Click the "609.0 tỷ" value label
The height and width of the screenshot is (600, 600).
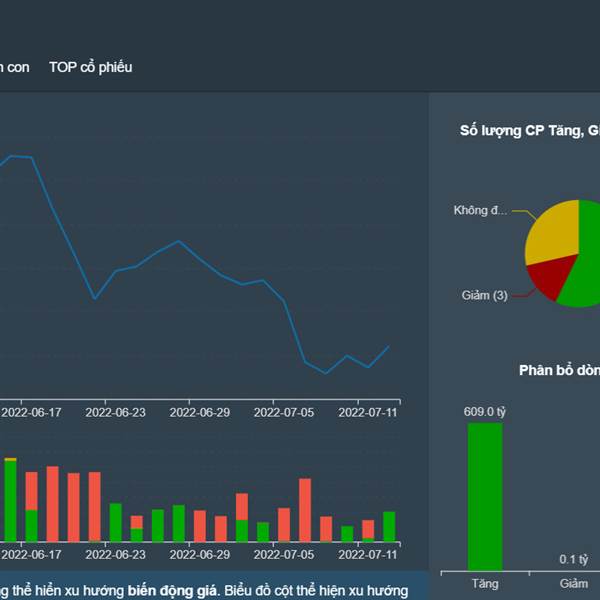pyautogui.click(x=484, y=412)
